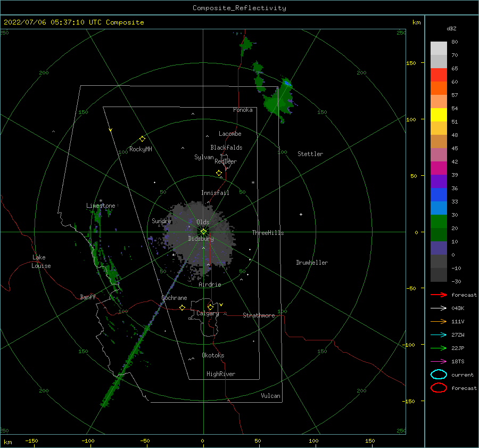Click the Sylvan label
Viewport: 479px width, 448px height.
click(x=204, y=157)
